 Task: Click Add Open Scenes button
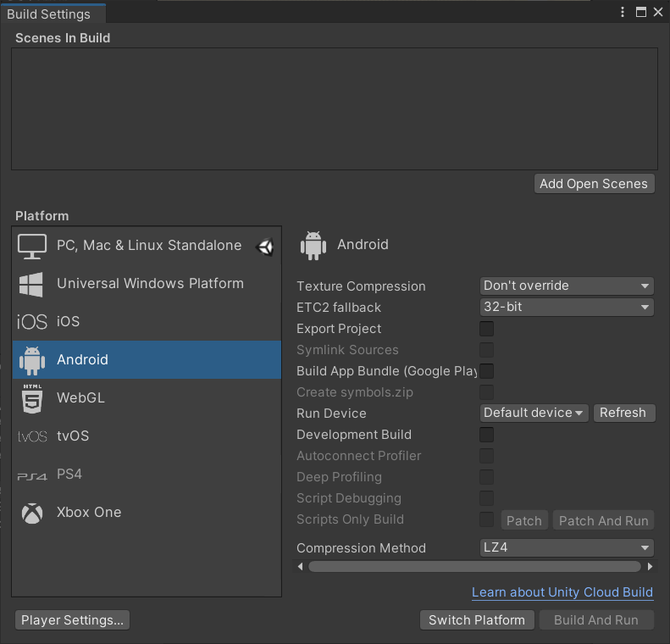(594, 184)
